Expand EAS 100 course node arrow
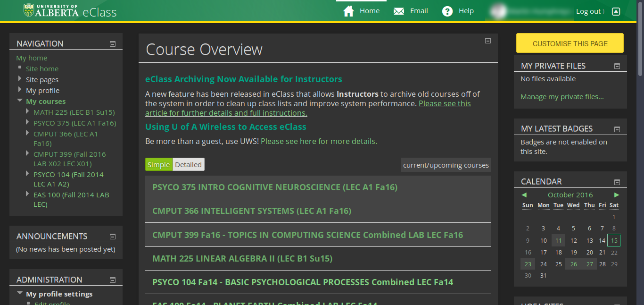This screenshot has width=644, height=305. pyautogui.click(x=28, y=195)
